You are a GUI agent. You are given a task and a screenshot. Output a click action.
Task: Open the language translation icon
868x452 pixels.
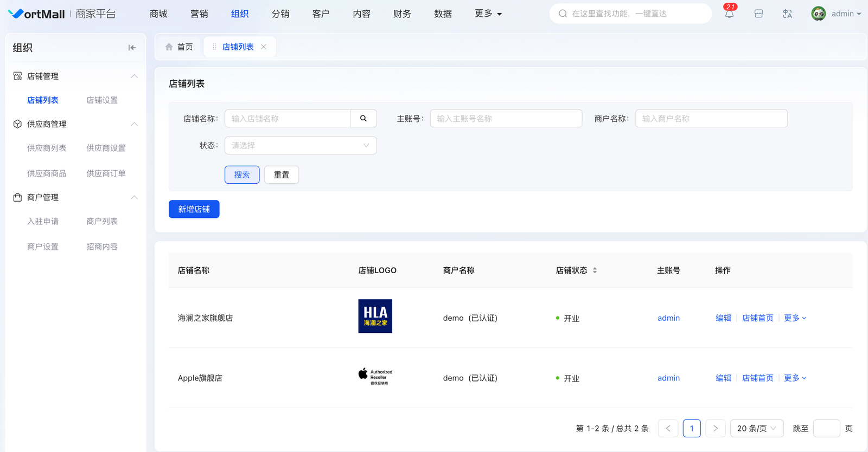point(787,14)
